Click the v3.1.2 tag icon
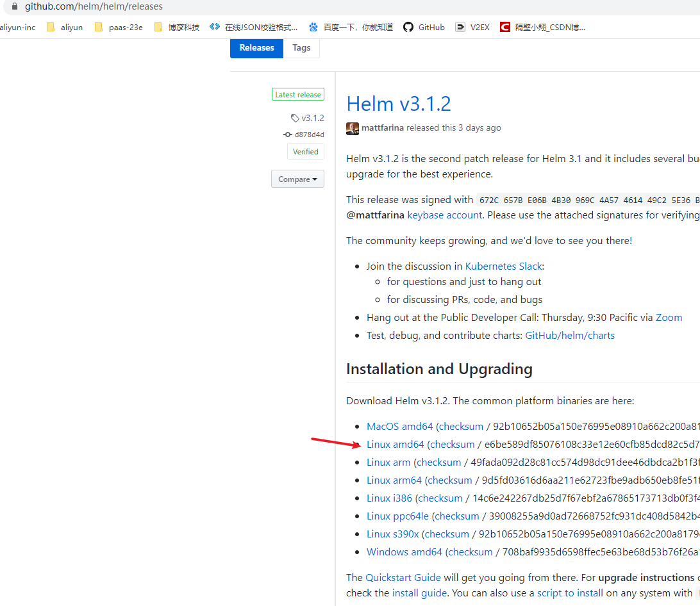This screenshot has width=700, height=606. click(x=295, y=119)
